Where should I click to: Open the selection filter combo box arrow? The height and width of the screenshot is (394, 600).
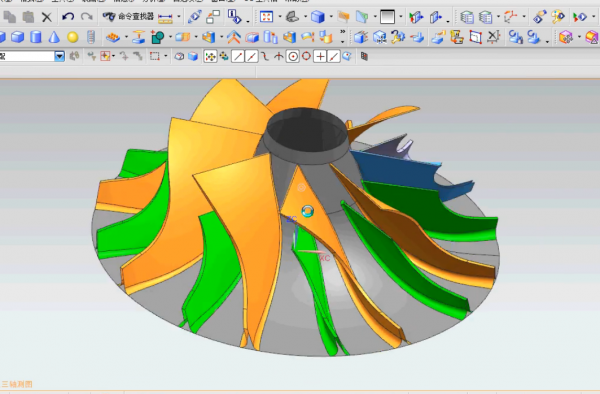(59, 57)
